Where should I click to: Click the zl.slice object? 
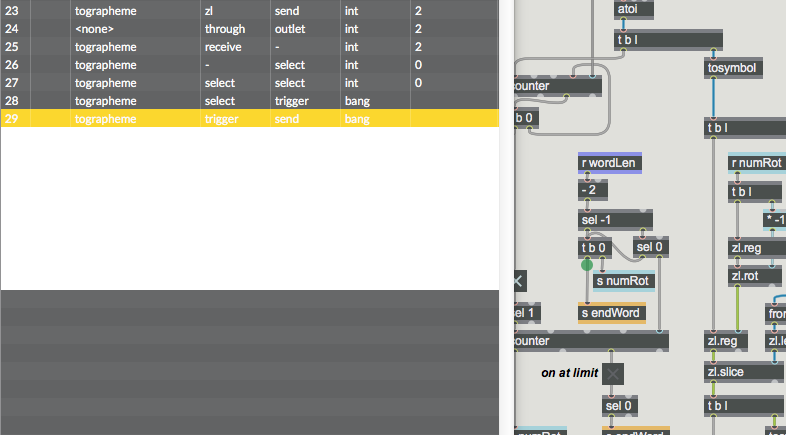coord(738,372)
